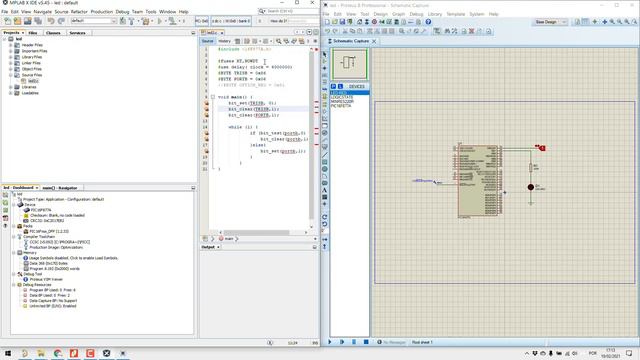Open Proteus Library menu
The height and width of the screenshot is (360, 640).
(435, 14)
